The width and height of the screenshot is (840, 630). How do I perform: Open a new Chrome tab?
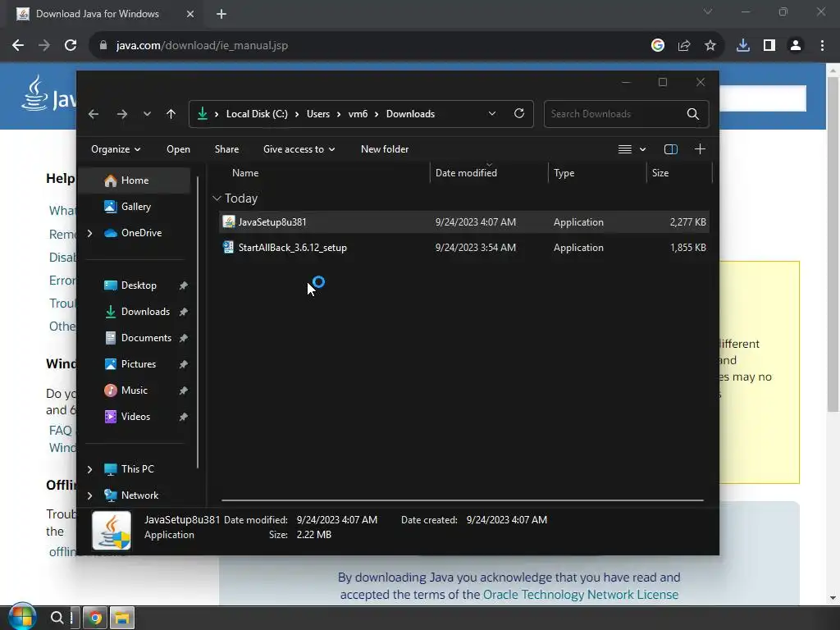(x=221, y=15)
